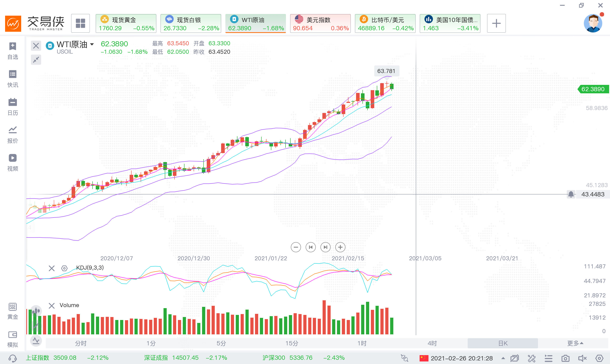Add a new symbol with the plus button

pos(496,23)
